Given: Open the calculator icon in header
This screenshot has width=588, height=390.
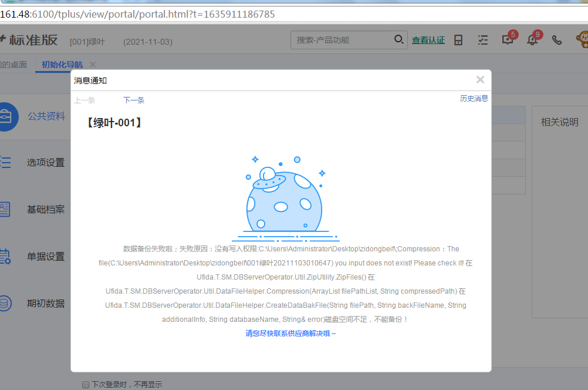Looking at the screenshot, I should [458, 40].
